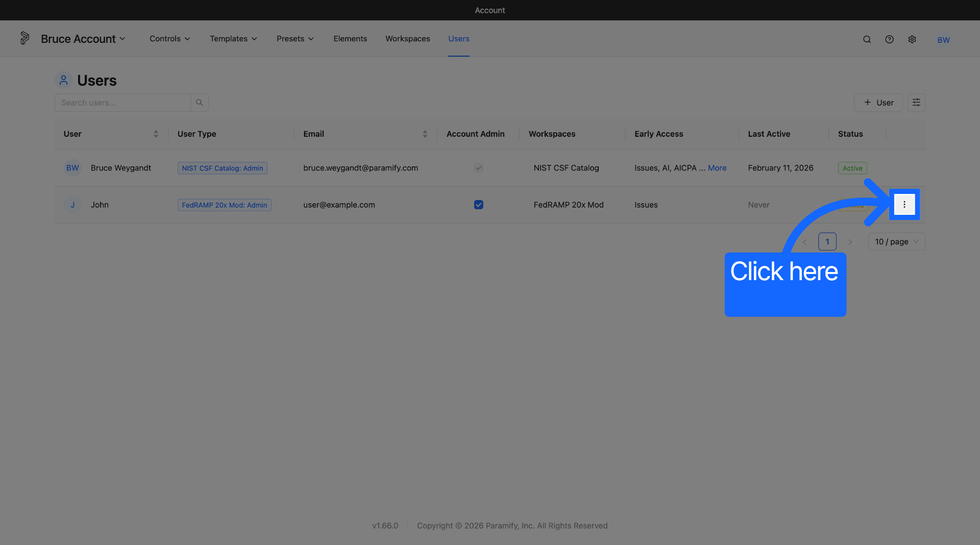
Task: Open the 10 / page size dropdown
Action: click(x=896, y=242)
